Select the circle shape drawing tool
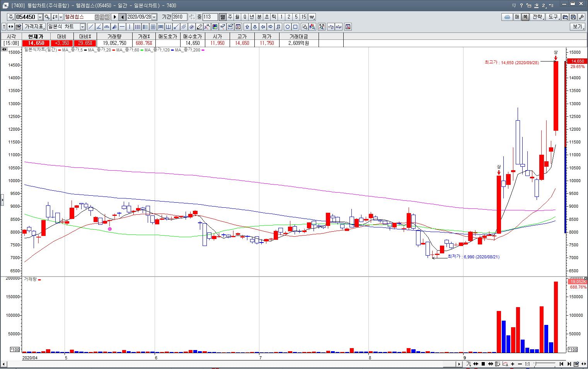588x369 pixels. click(288, 27)
